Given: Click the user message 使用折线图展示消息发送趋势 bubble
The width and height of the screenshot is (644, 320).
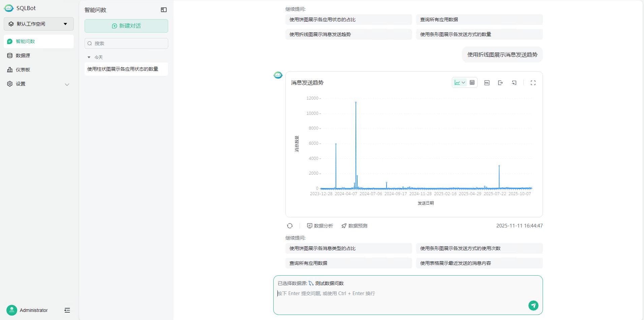Looking at the screenshot, I should click(502, 55).
